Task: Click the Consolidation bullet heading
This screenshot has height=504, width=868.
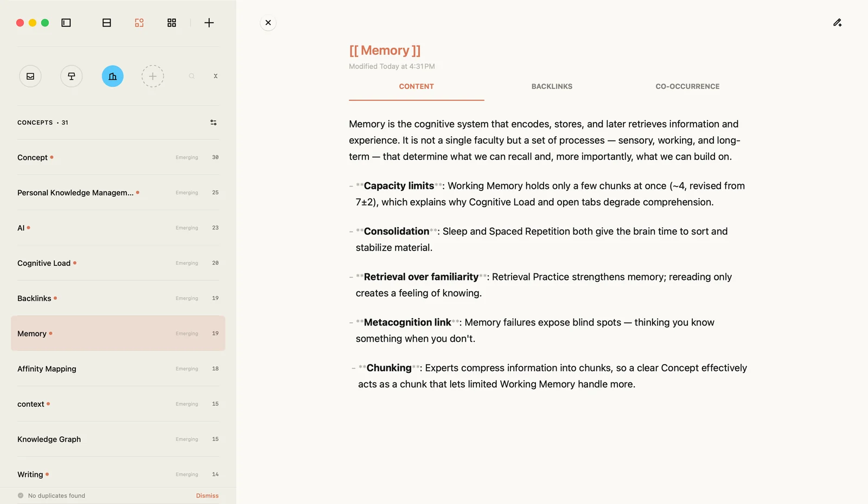Action: [x=397, y=232]
